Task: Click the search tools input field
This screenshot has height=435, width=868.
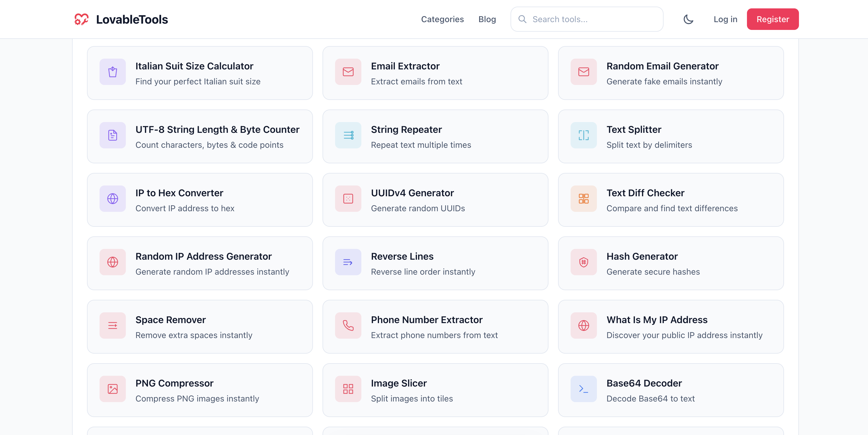Action: (x=586, y=19)
